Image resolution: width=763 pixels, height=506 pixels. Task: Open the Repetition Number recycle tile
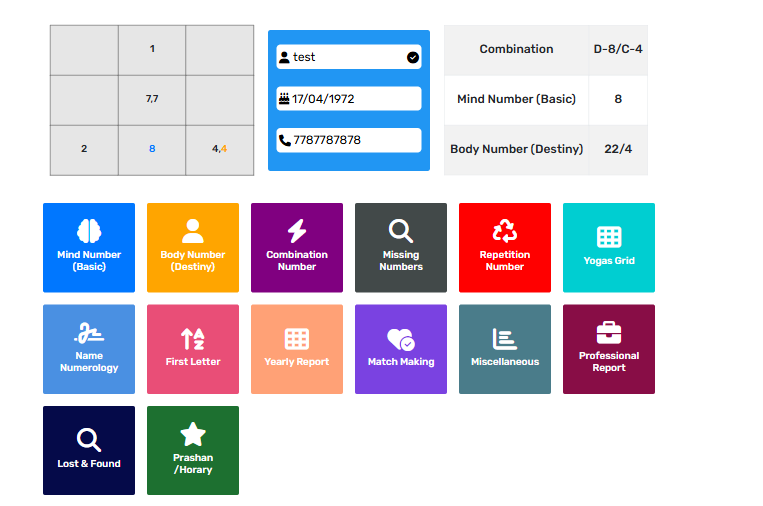point(505,247)
